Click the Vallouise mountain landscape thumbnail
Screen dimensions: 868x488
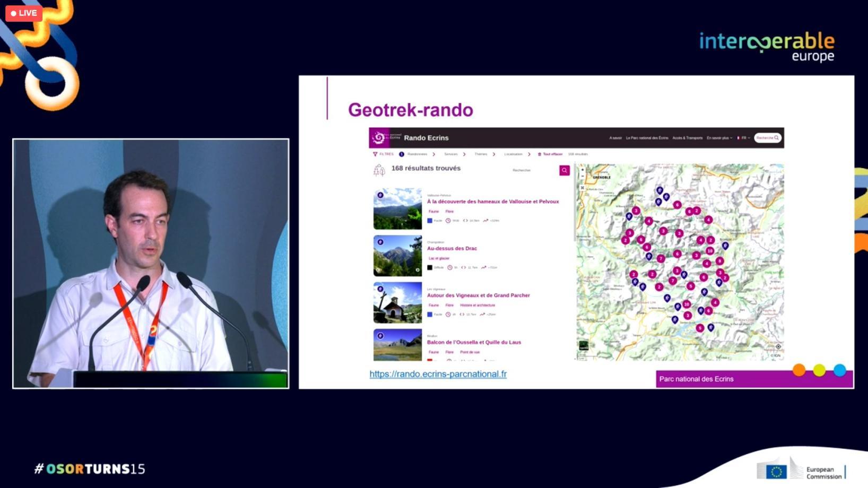[397, 209]
